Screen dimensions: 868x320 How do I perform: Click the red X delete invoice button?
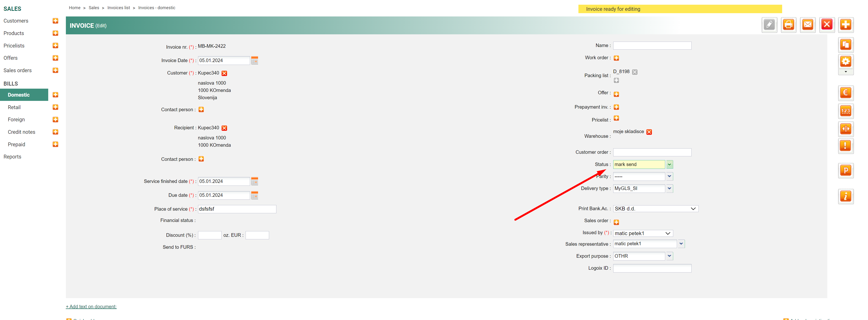[x=827, y=25]
